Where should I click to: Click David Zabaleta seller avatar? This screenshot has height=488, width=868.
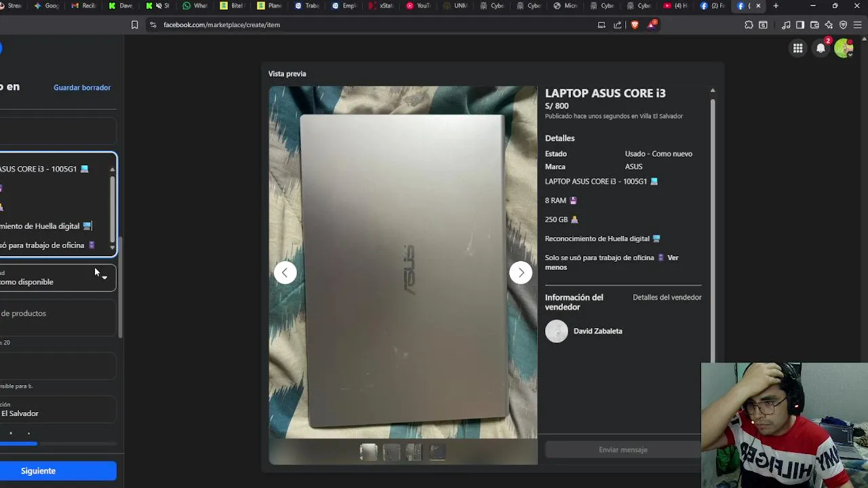coord(557,331)
